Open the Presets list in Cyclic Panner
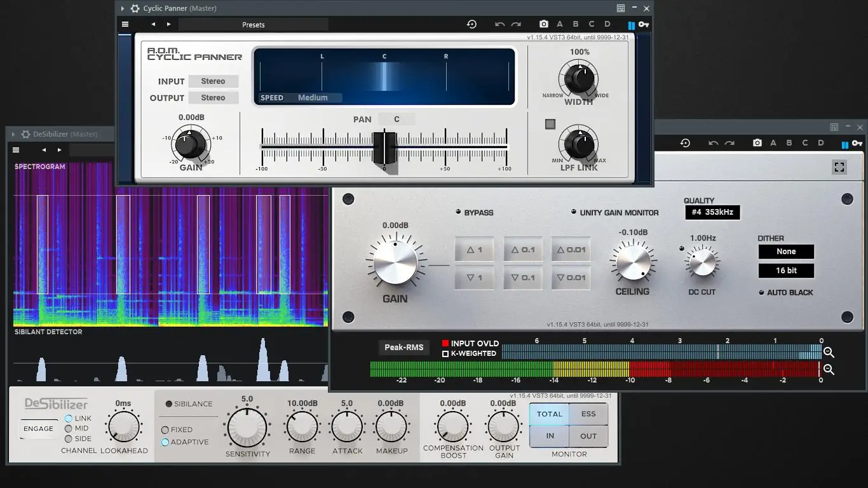 253,24
